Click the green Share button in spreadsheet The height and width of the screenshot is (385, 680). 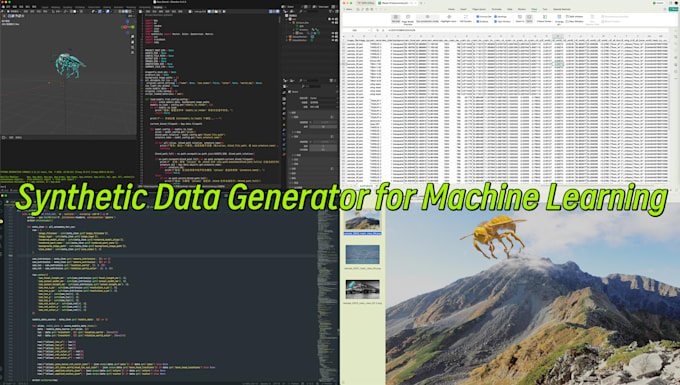673,9
